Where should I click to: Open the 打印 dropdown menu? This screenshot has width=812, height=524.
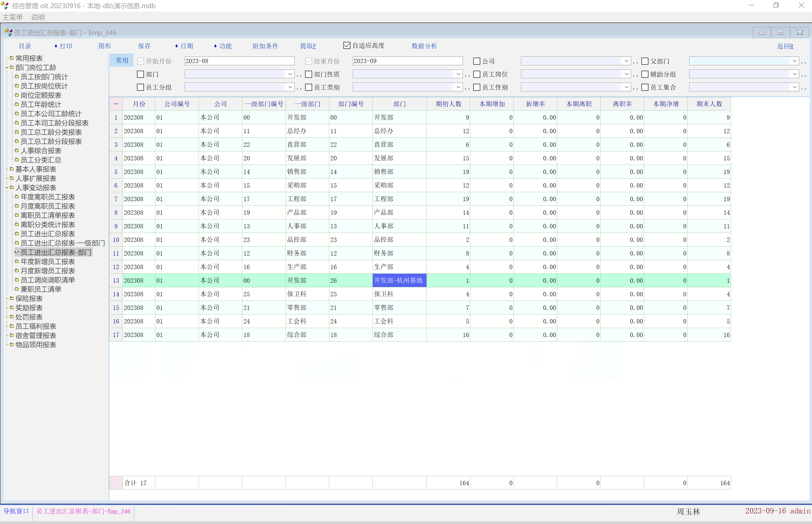(x=64, y=46)
